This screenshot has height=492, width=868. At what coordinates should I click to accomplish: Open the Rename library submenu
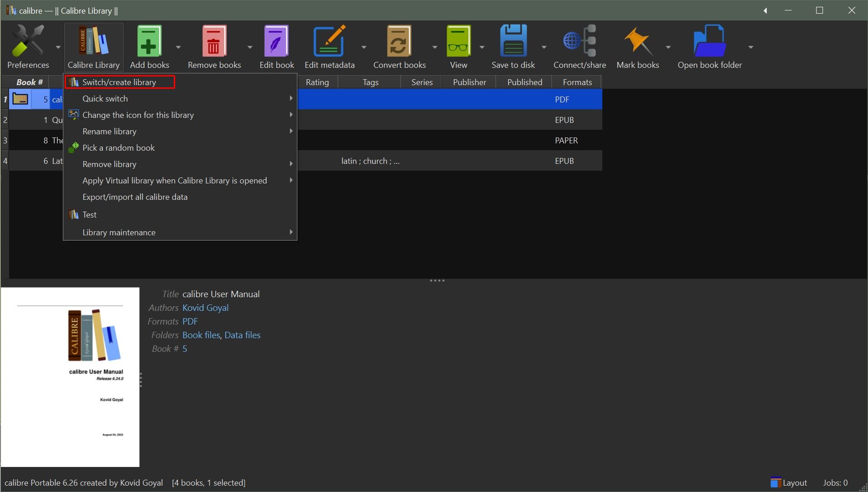pos(180,131)
